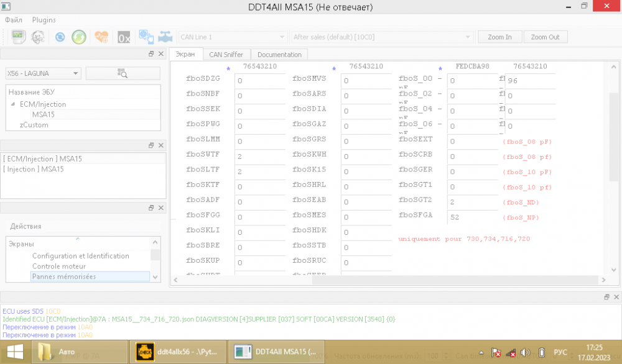
Task: Open the CAN Line 1 dropdown
Action: [233, 37]
